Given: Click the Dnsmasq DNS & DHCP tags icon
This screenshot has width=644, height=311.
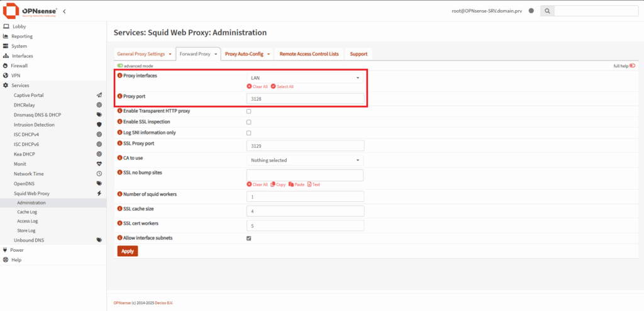Looking at the screenshot, I should [x=99, y=115].
